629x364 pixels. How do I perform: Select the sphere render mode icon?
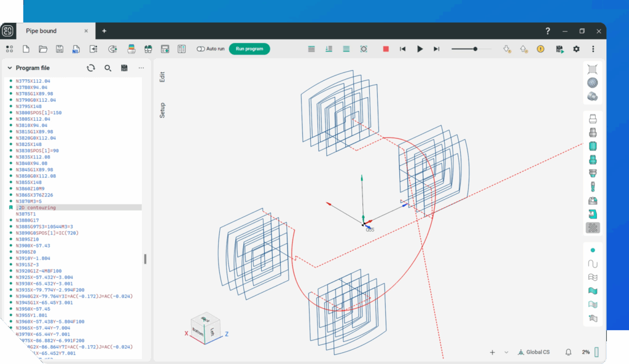click(593, 83)
